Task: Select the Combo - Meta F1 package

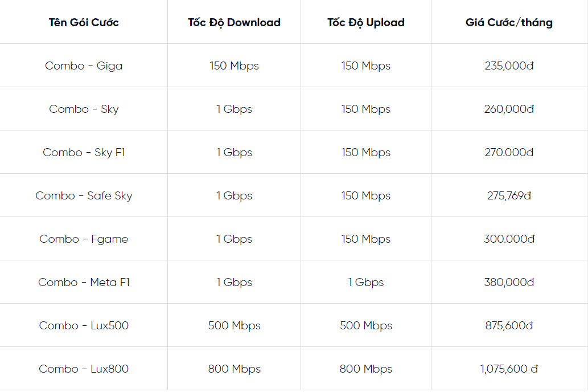Action: click(84, 283)
